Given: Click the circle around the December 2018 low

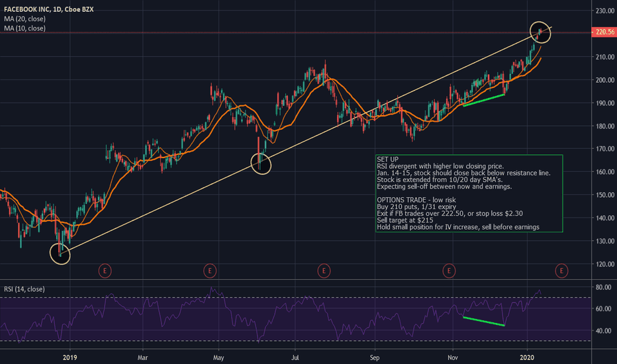Looking at the screenshot, I should [x=60, y=254].
